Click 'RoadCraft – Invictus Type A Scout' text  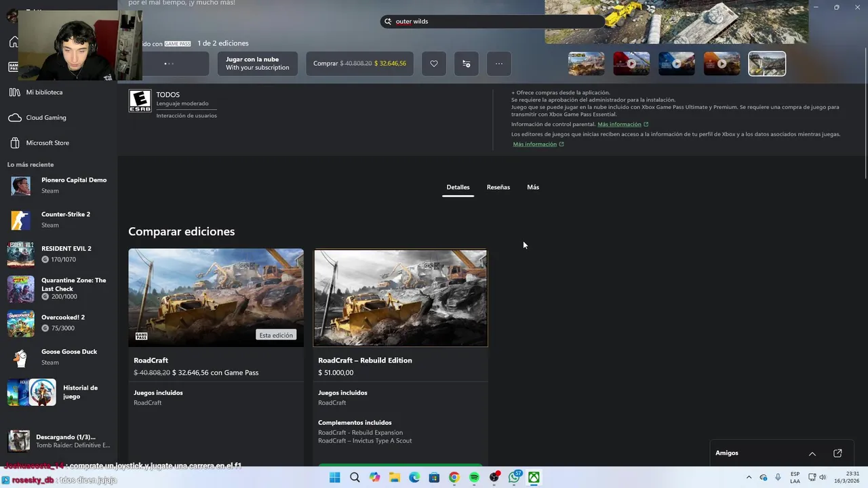coord(365,441)
